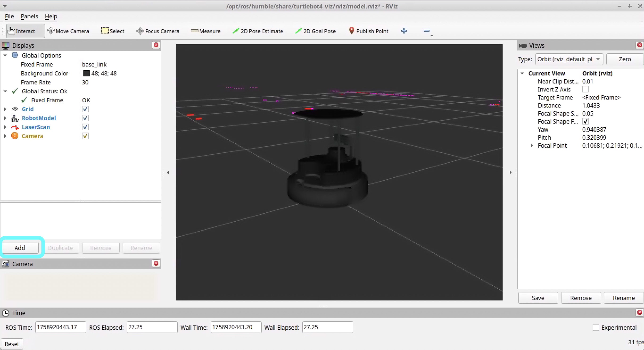Expand the Focal Point property
The width and height of the screenshot is (644, 350).
532,146
